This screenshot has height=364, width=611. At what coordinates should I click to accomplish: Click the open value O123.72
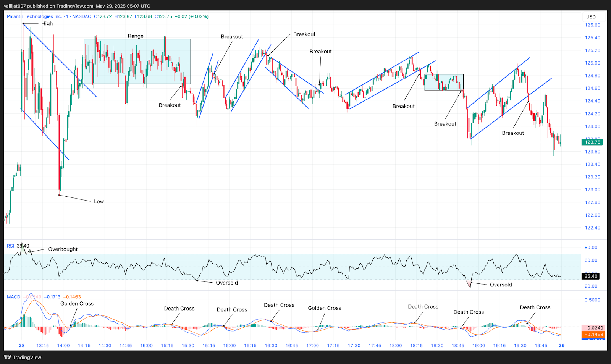[x=103, y=16]
